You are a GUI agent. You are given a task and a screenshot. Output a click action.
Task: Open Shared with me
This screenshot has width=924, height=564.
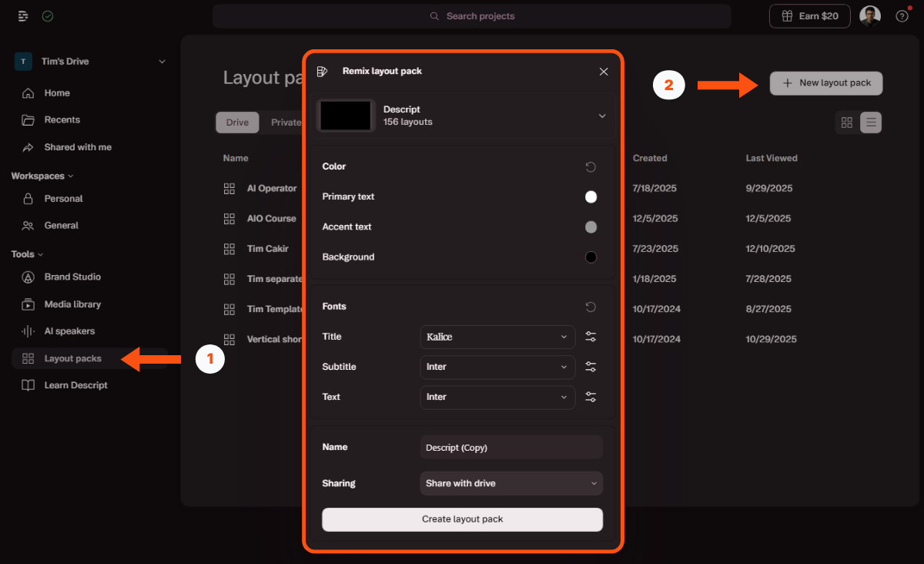[x=77, y=147]
